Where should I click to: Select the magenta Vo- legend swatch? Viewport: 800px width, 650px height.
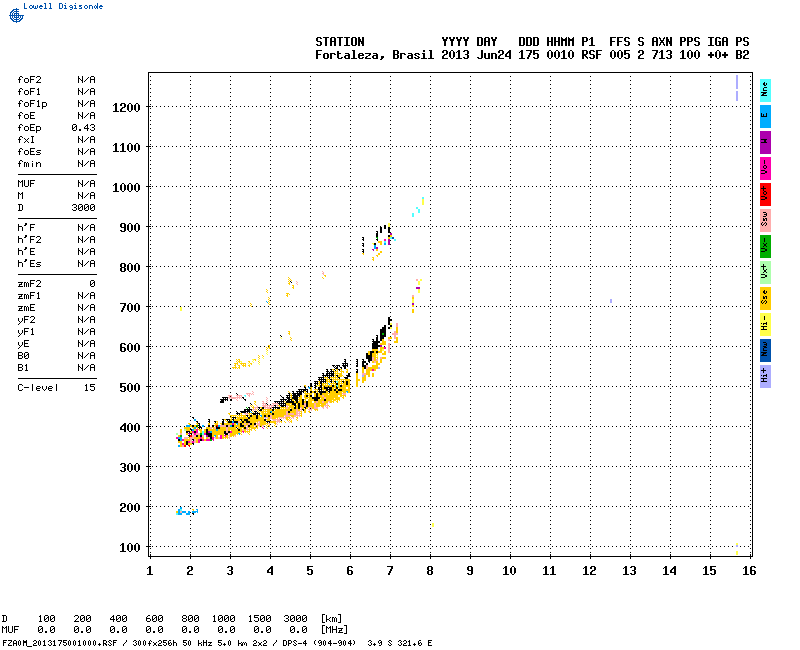(x=765, y=167)
